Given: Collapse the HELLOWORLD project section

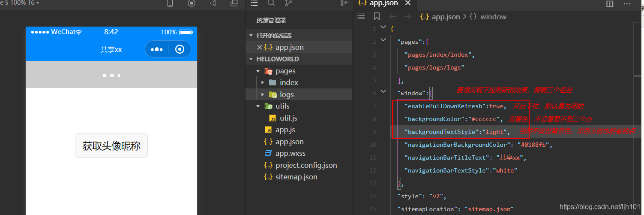Looking at the screenshot, I should [299, 59].
